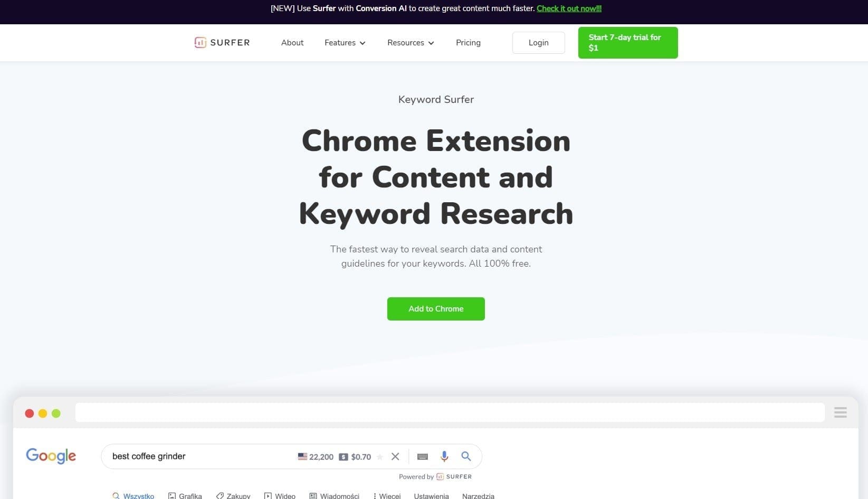Click the best coffee grinder search text
Screen dimensions: 868x499
pos(149,456)
